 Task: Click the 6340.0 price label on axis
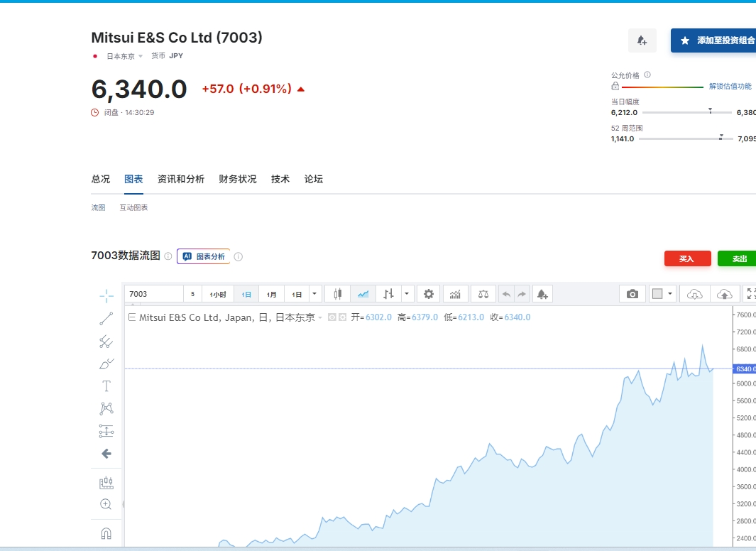tap(744, 369)
